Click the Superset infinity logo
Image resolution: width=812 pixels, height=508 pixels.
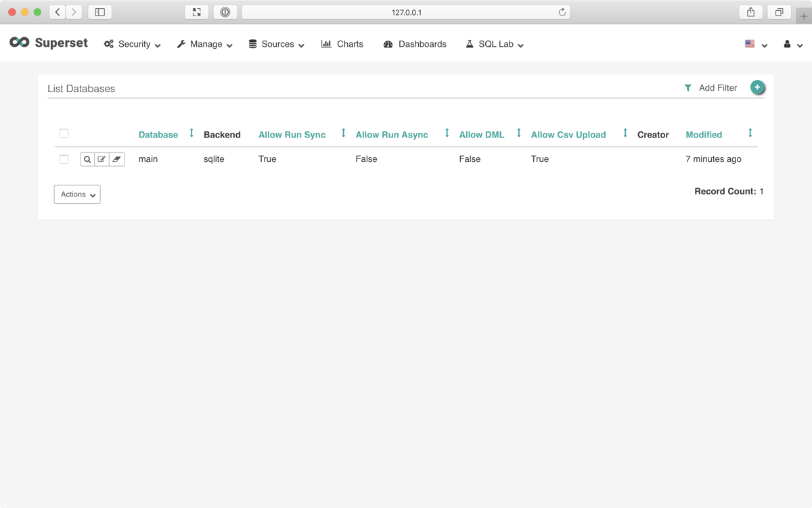[x=19, y=43]
